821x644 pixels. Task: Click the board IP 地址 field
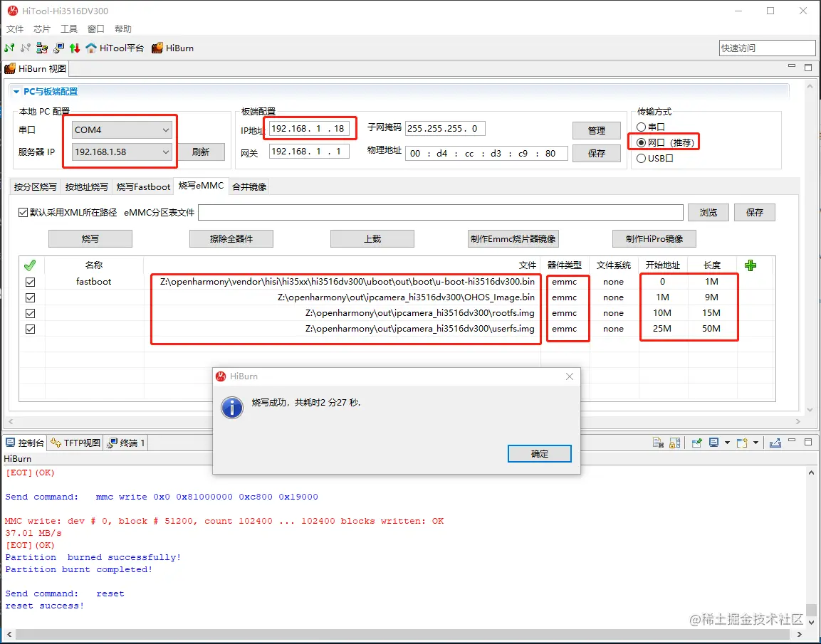[309, 129]
